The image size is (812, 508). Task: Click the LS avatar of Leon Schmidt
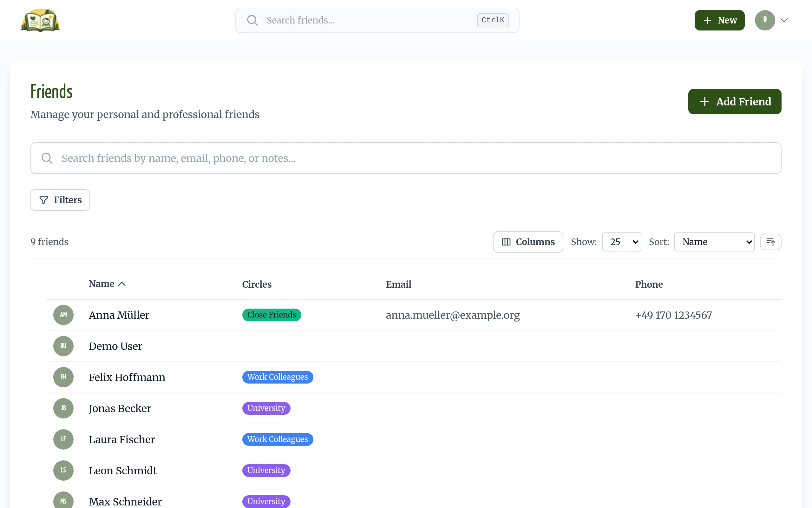coord(63,470)
